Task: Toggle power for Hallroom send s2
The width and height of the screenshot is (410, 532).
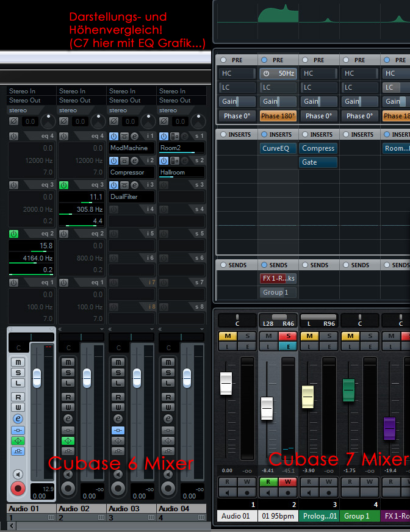Action: click(x=164, y=160)
